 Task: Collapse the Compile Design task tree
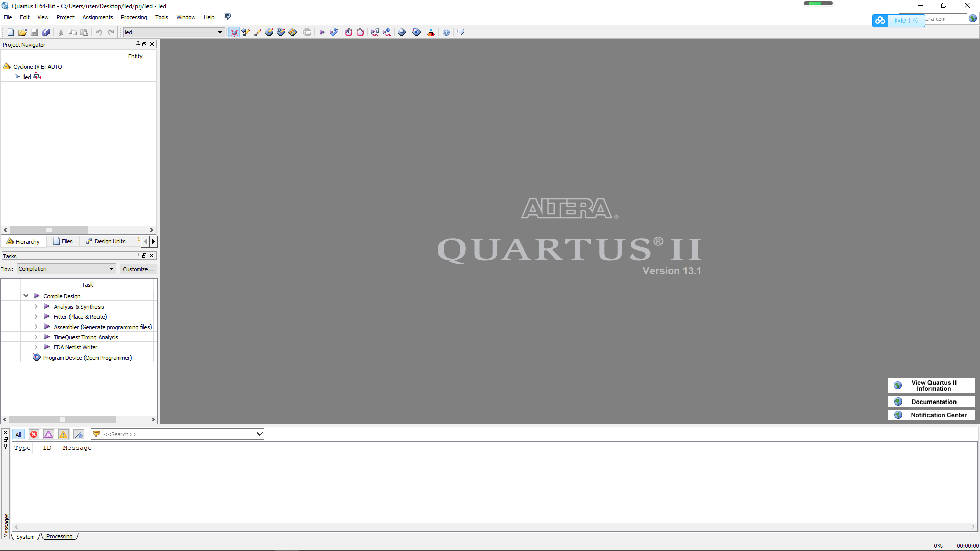26,296
